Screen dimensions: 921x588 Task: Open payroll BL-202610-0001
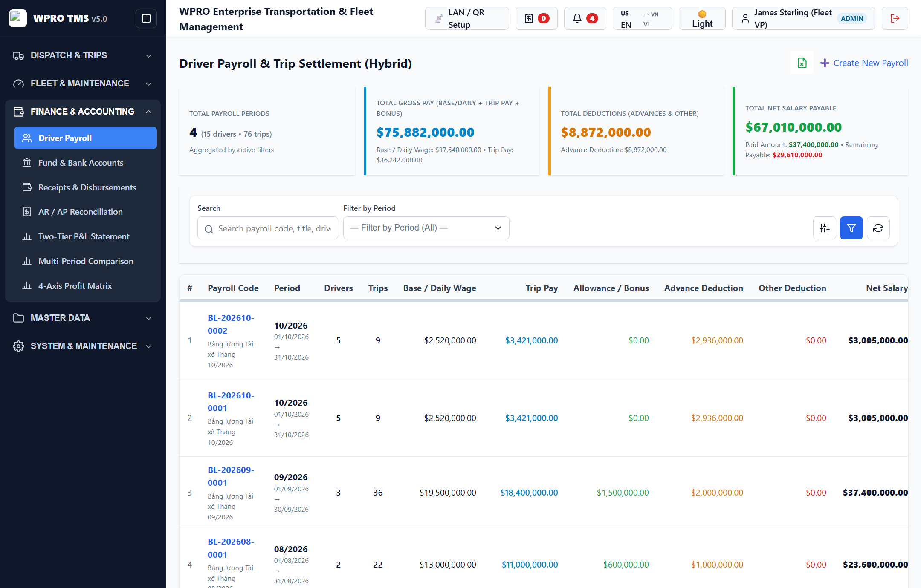click(231, 402)
